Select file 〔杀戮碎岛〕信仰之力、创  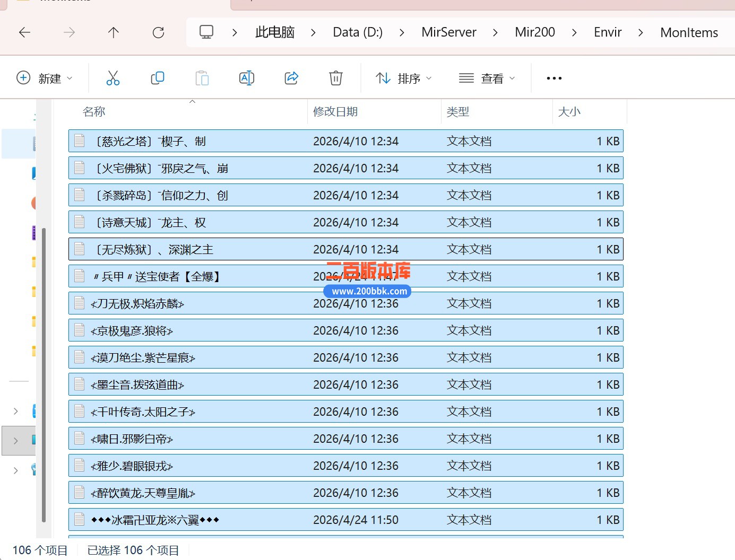345,195
